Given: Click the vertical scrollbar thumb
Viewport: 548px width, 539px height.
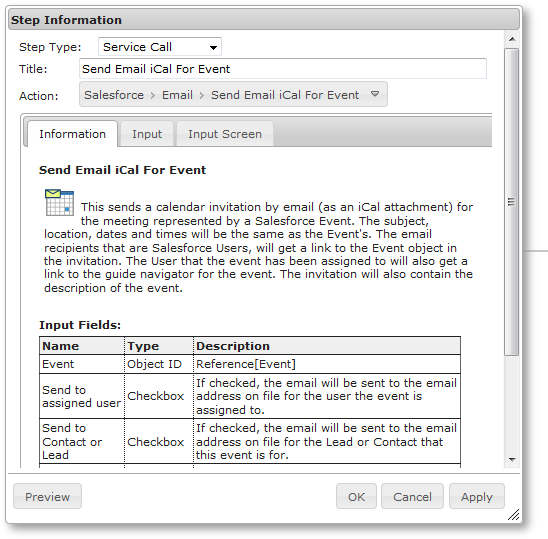Looking at the screenshot, I should (512, 202).
